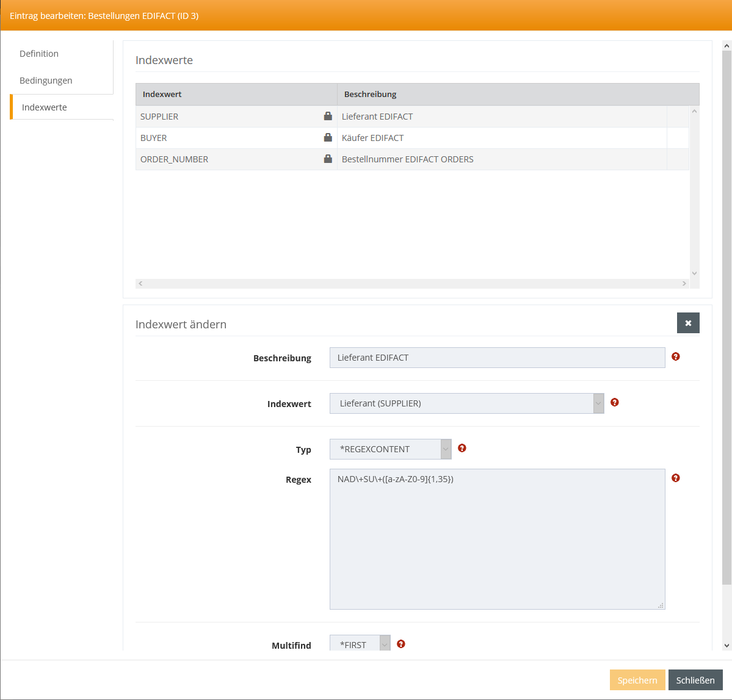Image resolution: width=732 pixels, height=700 pixels.
Task: Open the Indexwert Lieferant (SUPPLIER) dropdown
Action: coord(466,403)
